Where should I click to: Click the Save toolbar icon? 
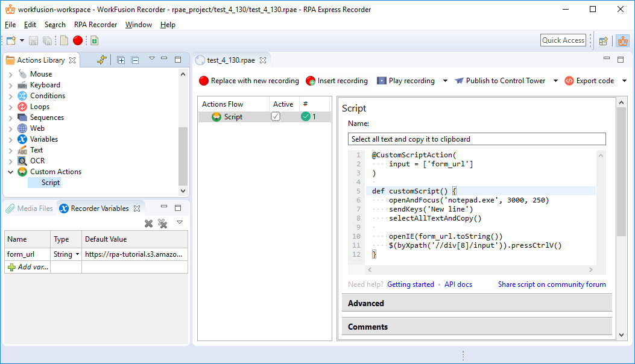point(34,40)
